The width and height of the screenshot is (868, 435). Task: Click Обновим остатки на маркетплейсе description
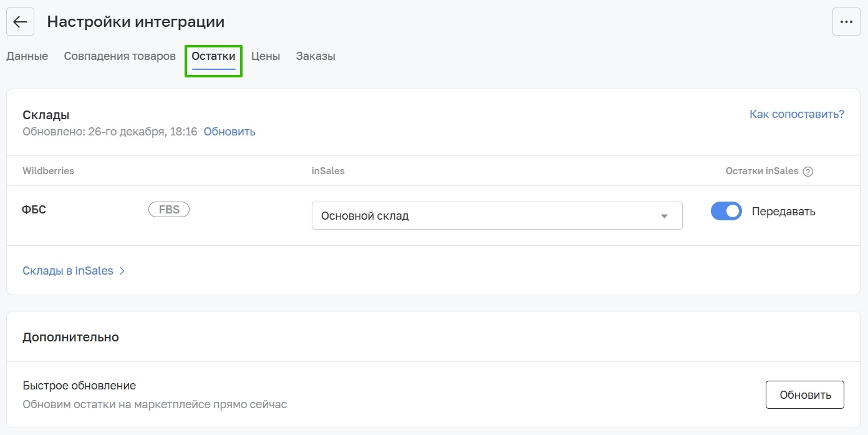click(x=155, y=404)
